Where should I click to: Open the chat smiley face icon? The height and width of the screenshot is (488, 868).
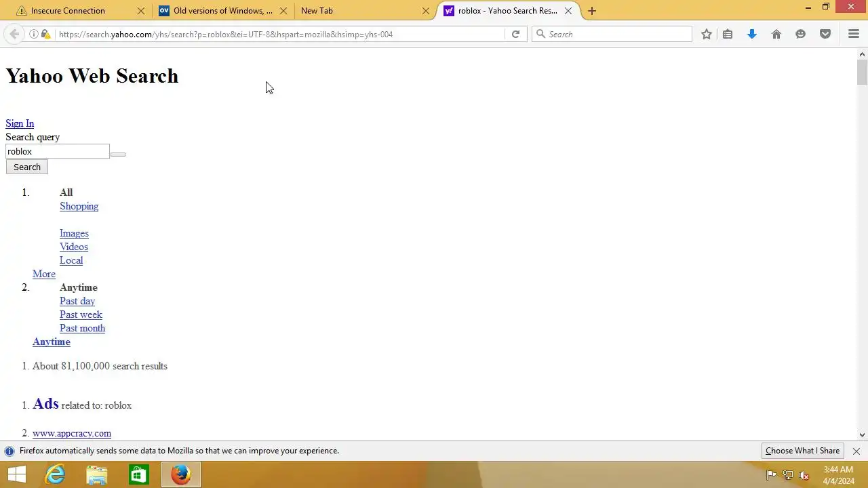pyautogui.click(x=801, y=34)
